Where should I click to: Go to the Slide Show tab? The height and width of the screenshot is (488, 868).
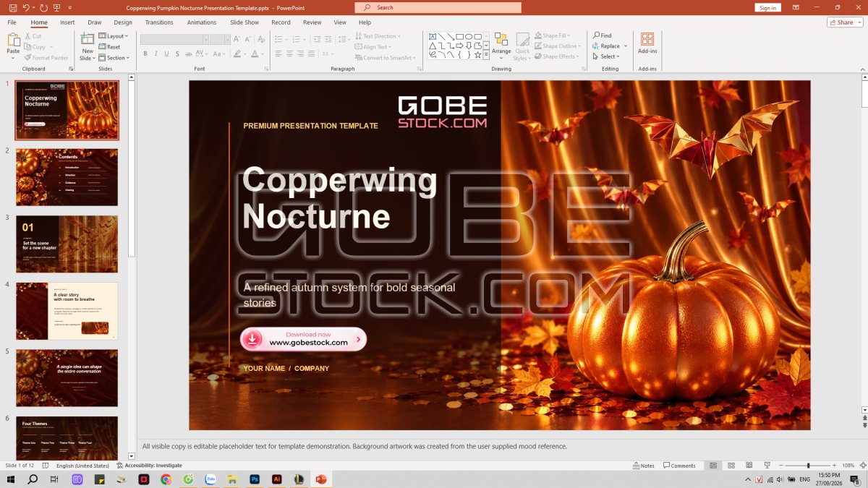coord(244,22)
